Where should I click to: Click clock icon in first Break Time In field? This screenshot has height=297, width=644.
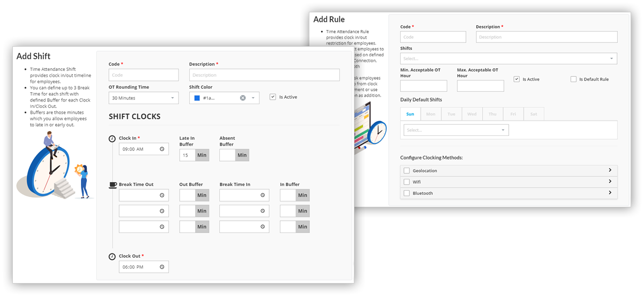[262, 195]
